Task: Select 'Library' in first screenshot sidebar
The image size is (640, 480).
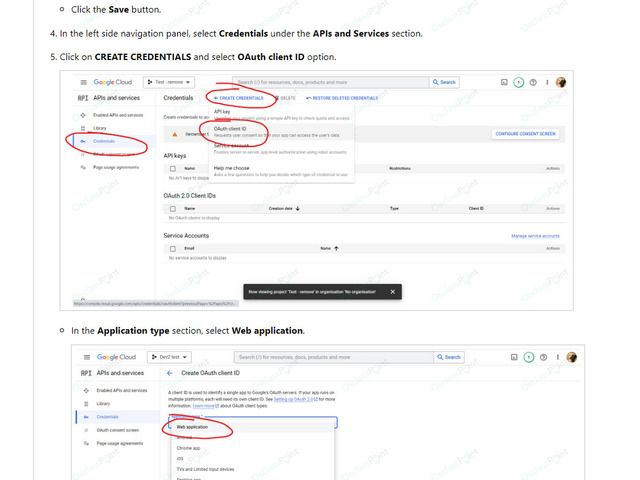Action: click(100, 128)
